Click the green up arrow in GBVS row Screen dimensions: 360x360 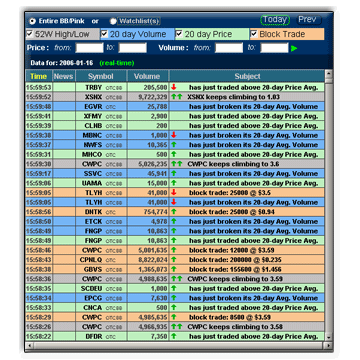(x=173, y=269)
